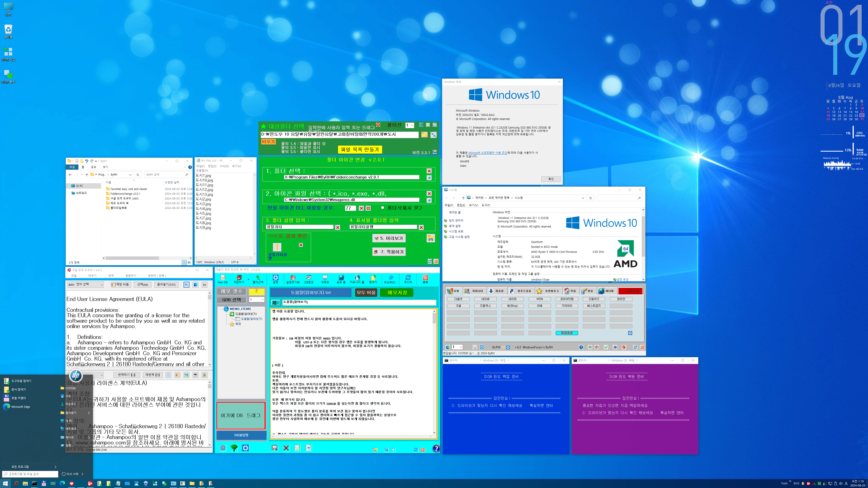Click blue help icon in portal launcher bottom bar
868x488 pixels.
coord(581,347)
